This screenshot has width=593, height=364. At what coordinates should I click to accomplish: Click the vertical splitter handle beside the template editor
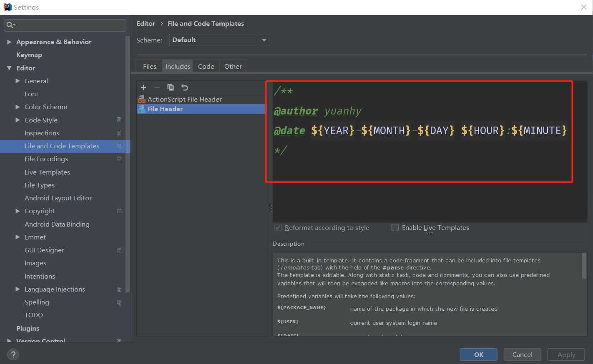click(x=270, y=209)
